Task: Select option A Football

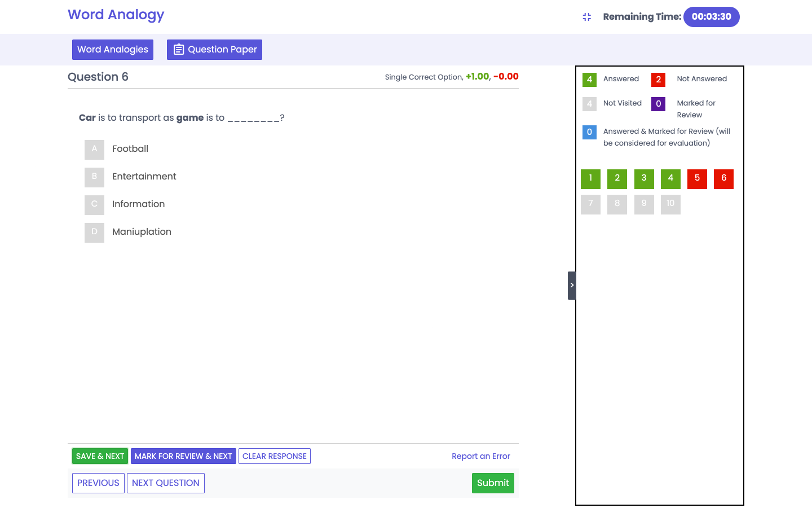Action: pyautogui.click(x=94, y=149)
